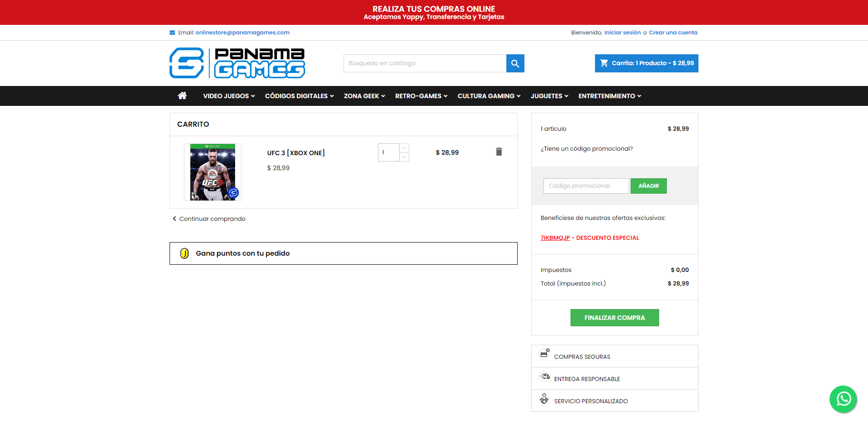Screen dimensions: 868x424
Task: Click the Impuestos $ 0,00 amount
Action: (680, 270)
